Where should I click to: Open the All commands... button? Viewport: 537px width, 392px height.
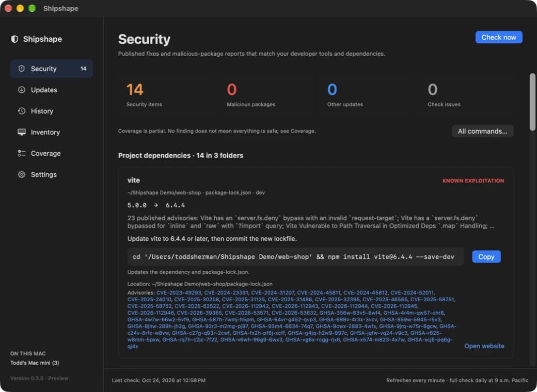click(482, 132)
